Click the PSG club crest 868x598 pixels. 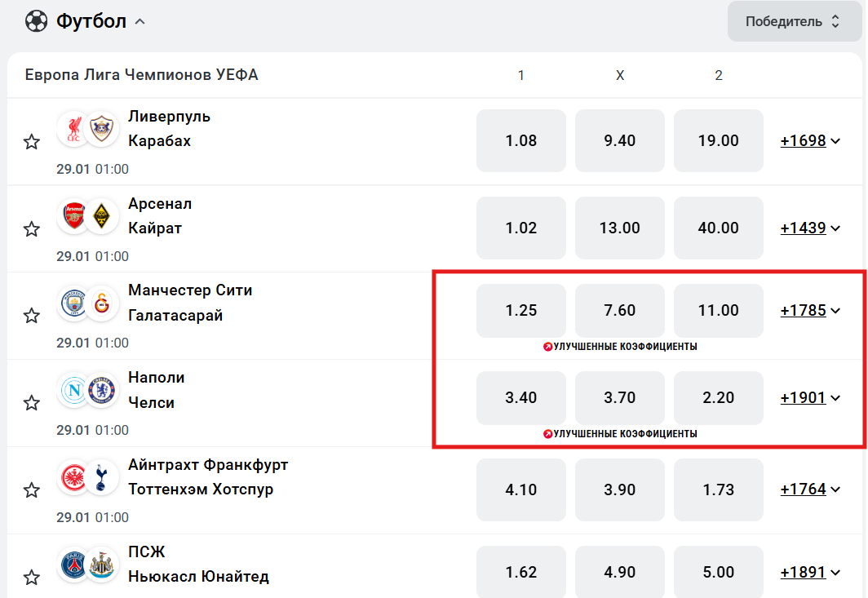click(x=73, y=565)
